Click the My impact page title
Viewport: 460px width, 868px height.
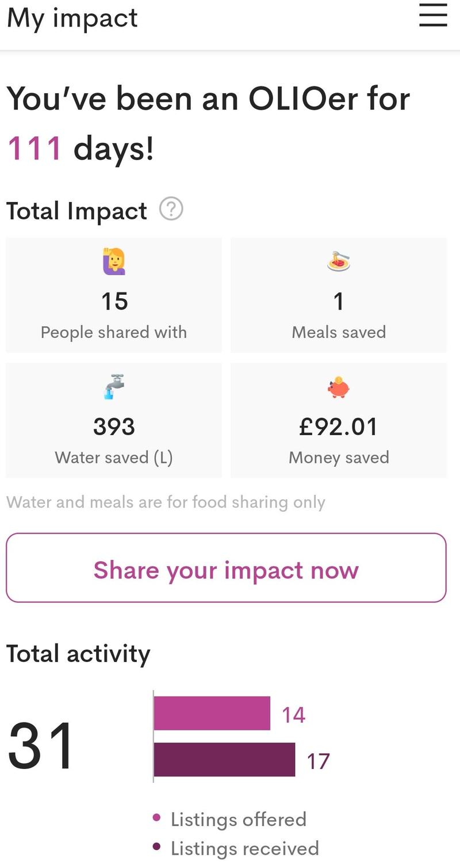[72, 17]
